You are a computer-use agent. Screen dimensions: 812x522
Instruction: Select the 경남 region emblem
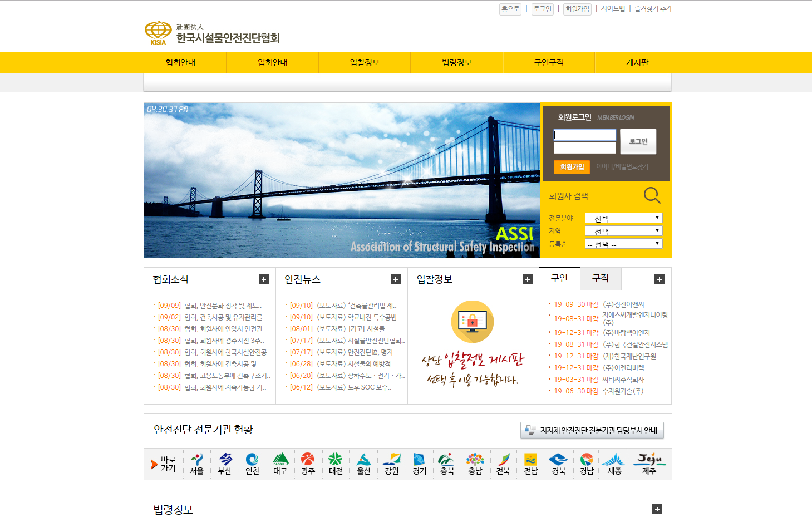pyautogui.click(x=587, y=464)
